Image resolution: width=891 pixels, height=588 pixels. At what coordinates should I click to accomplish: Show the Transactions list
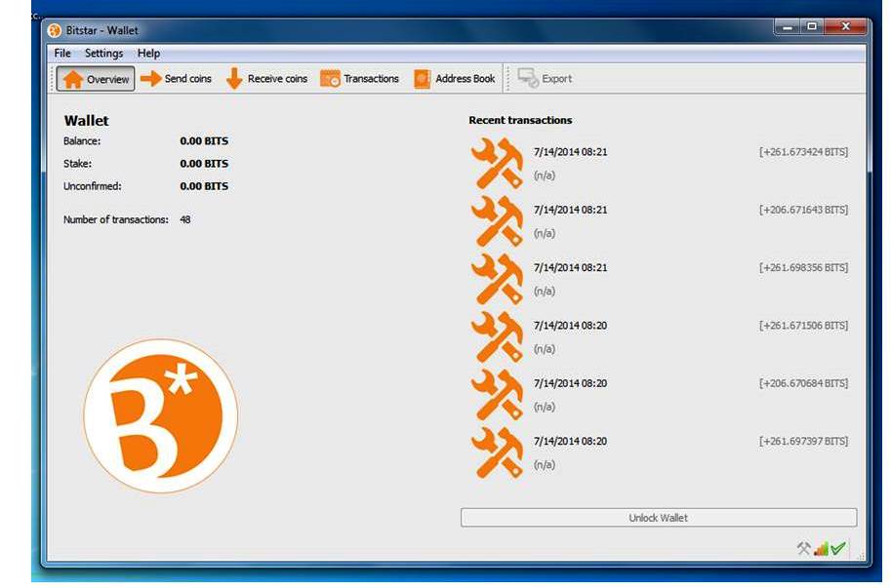pos(360,78)
